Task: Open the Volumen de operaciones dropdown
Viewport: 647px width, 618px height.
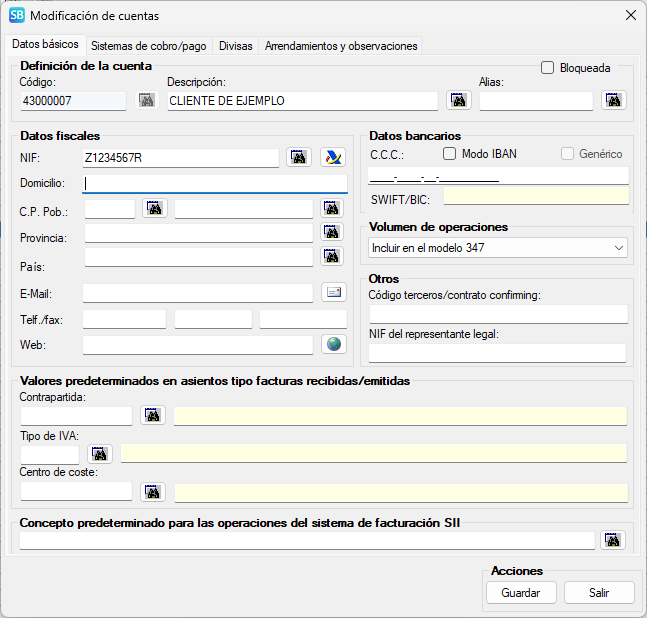Action: point(497,247)
